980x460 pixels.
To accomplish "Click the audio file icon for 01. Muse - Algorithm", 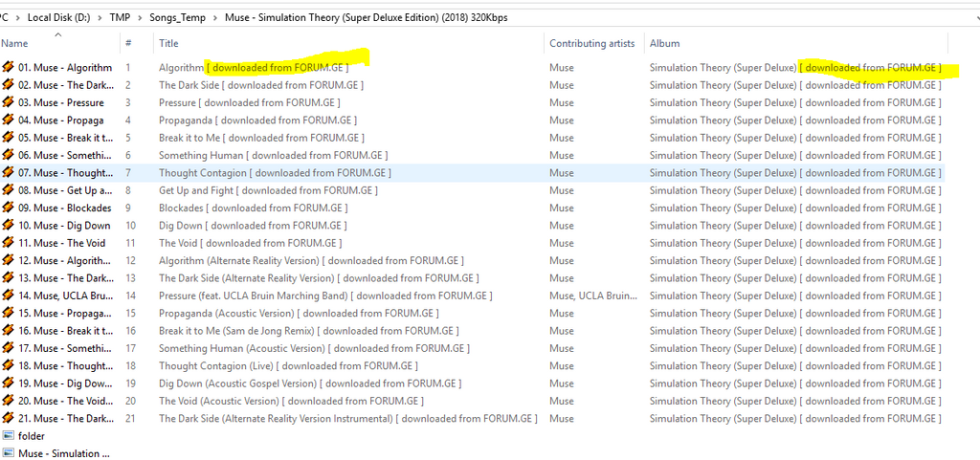I will 8,67.
